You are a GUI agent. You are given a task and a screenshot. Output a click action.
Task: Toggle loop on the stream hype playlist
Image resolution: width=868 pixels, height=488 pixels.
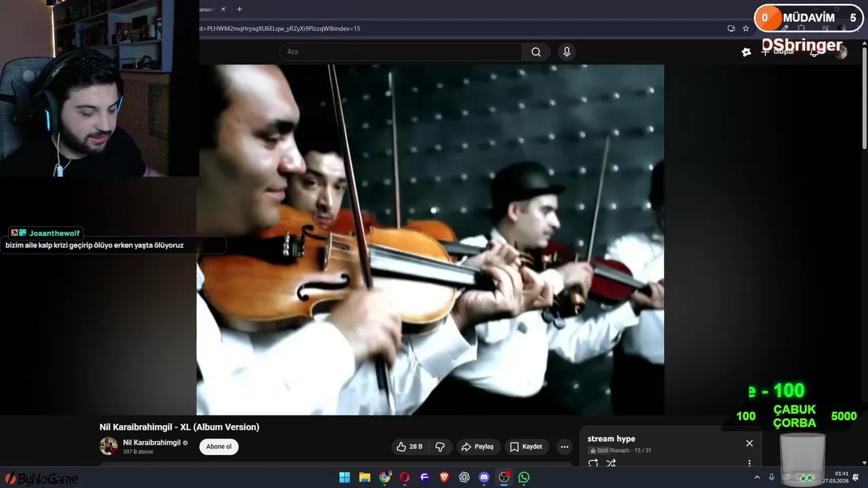pyautogui.click(x=593, y=463)
